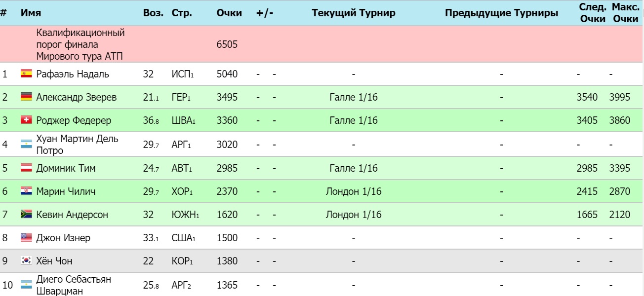
Task: Open Диего Себастьян Шварцман player link
Action: [x=73, y=285]
